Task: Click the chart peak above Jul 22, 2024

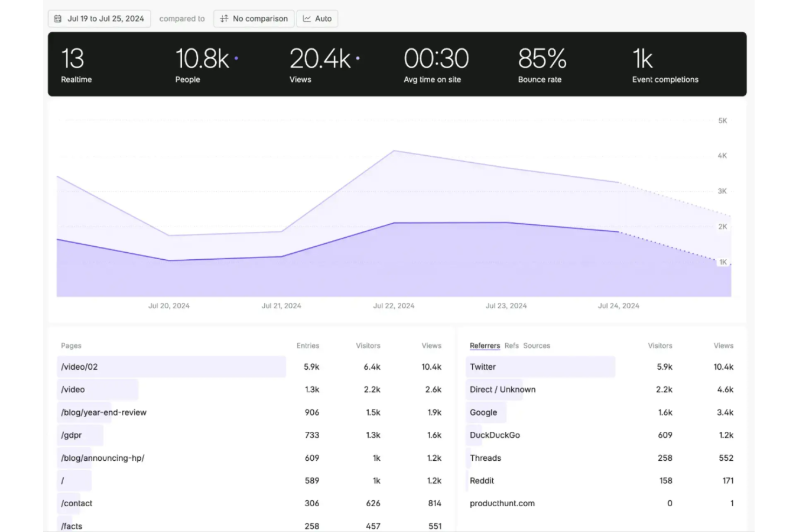Action: coord(394,151)
